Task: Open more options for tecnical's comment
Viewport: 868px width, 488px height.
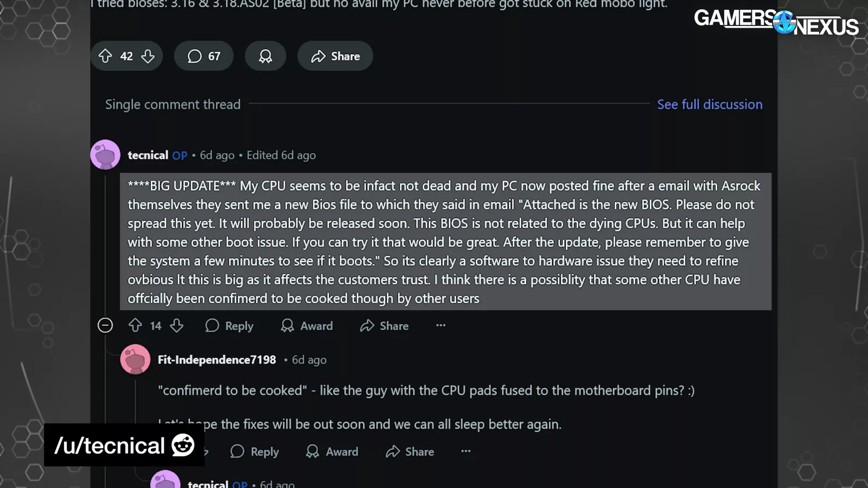Action: click(x=441, y=325)
